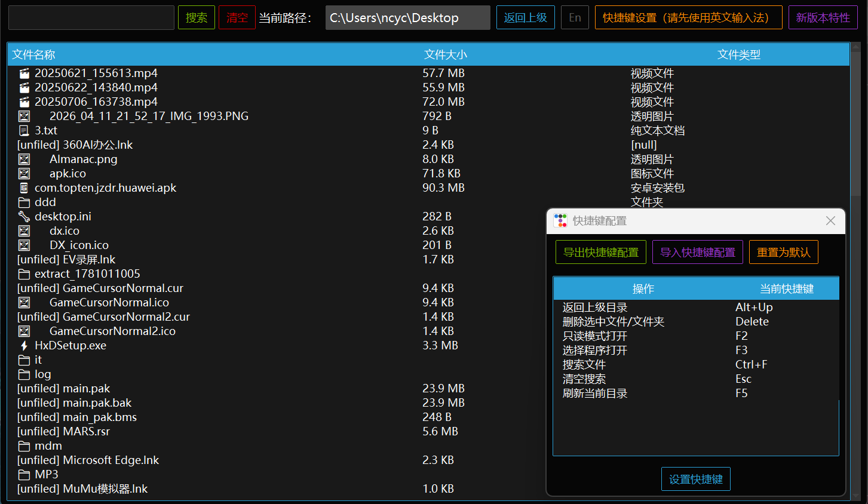Sort by 文件大小 column header
The height and width of the screenshot is (504, 868).
coord(446,54)
